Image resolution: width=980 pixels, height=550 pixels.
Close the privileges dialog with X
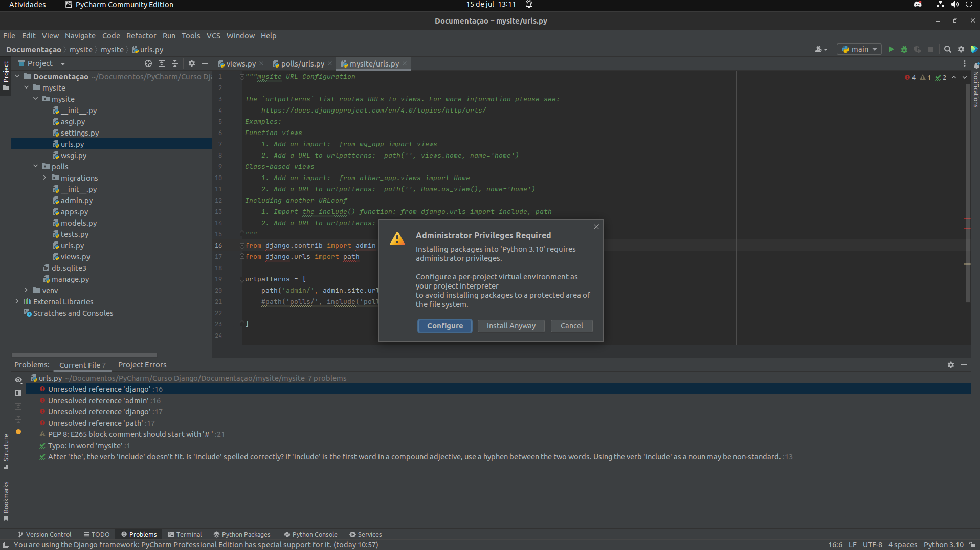(x=596, y=227)
